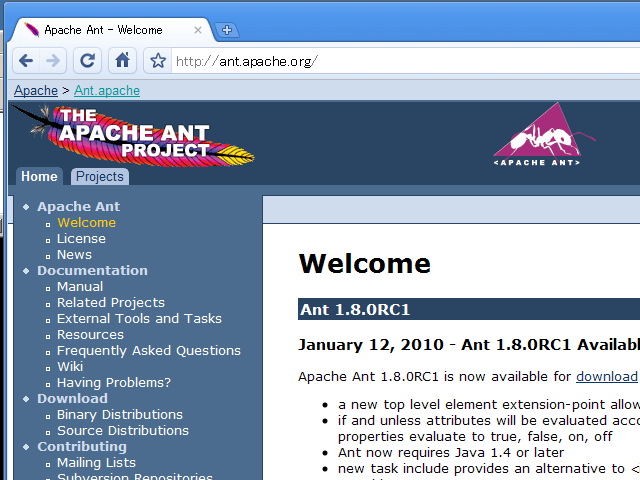
Task: Click the browser forward arrow
Action: [x=53, y=61]
